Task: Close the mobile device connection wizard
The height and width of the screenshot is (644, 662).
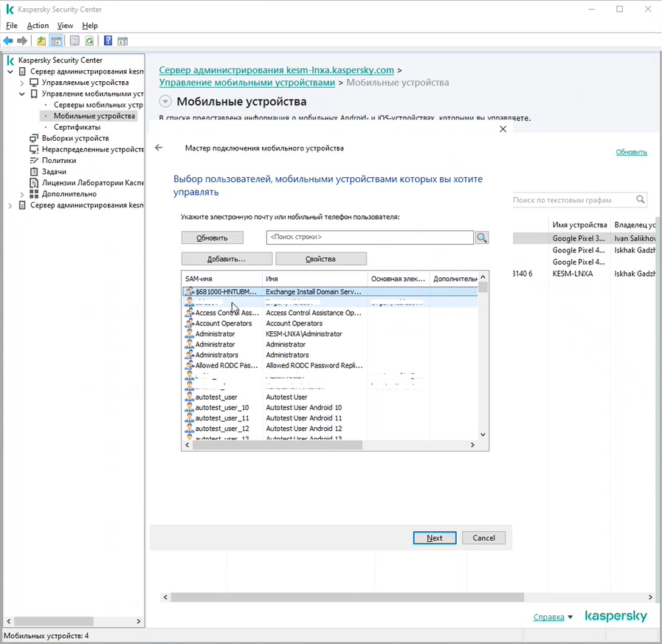Action: coord(503,128)
